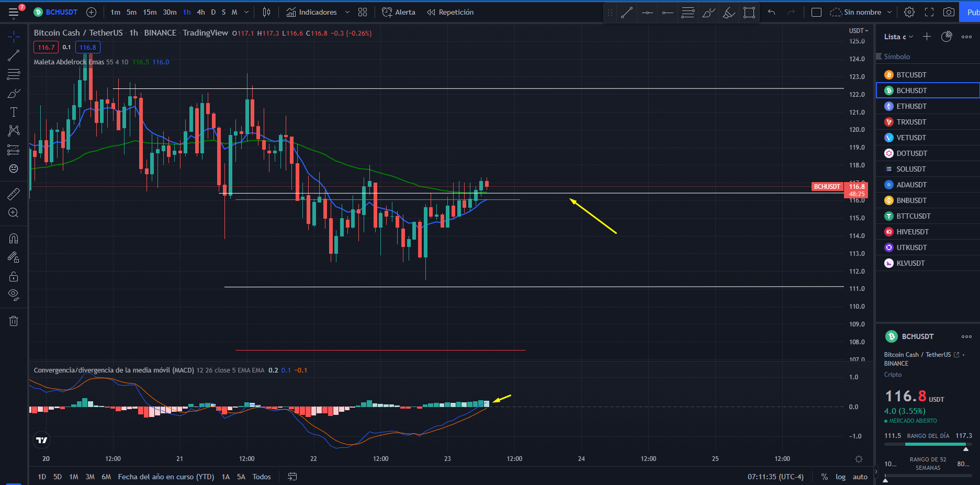Switch to the 4h timeframe

(201, 12)
